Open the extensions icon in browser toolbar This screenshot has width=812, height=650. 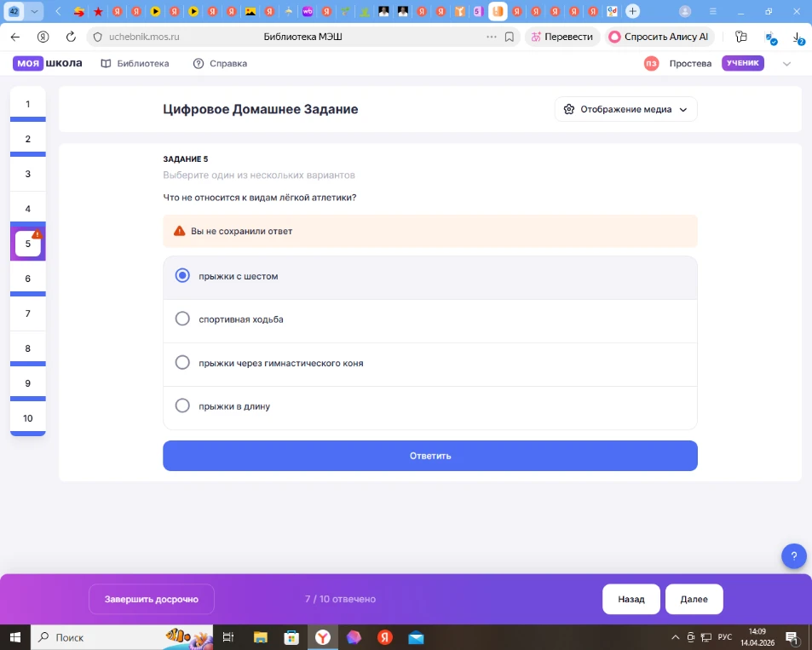coord(741,37)
